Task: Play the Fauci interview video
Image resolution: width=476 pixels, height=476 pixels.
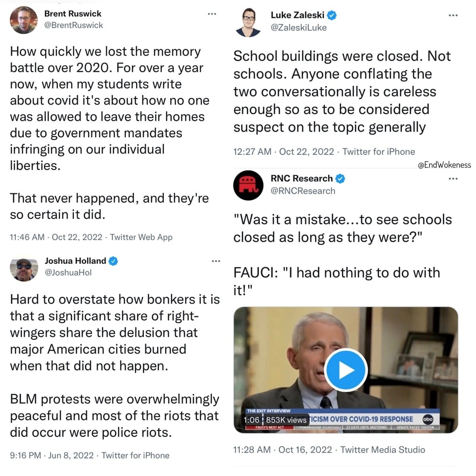Action: 346,370
